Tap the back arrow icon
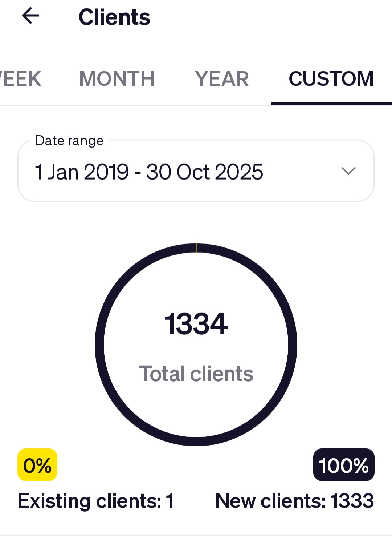The height and width of the screenshot is (540, 392). click(30, 16)
